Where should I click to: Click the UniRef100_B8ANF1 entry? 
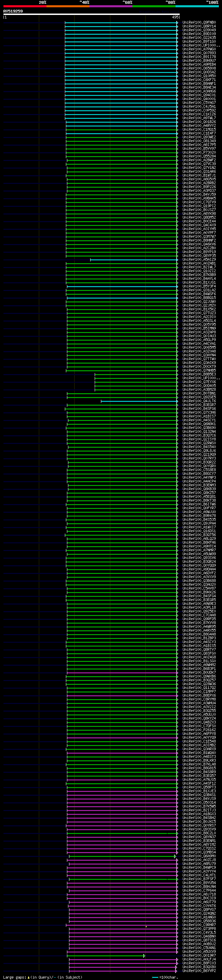point(199,84)
